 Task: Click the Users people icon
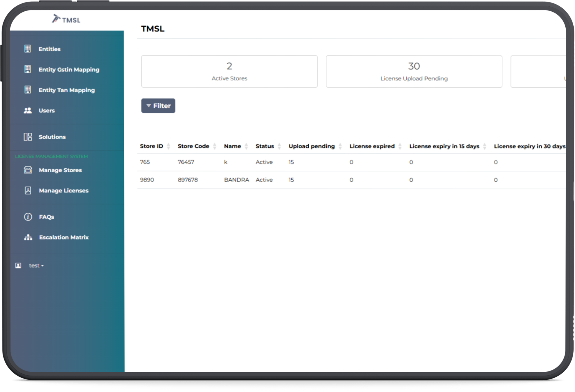coord(28,111)
